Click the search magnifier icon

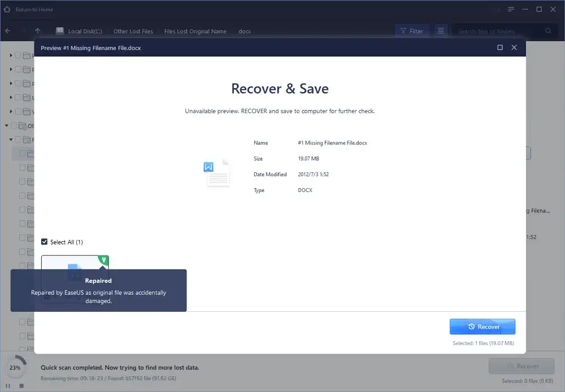(548, 31)
